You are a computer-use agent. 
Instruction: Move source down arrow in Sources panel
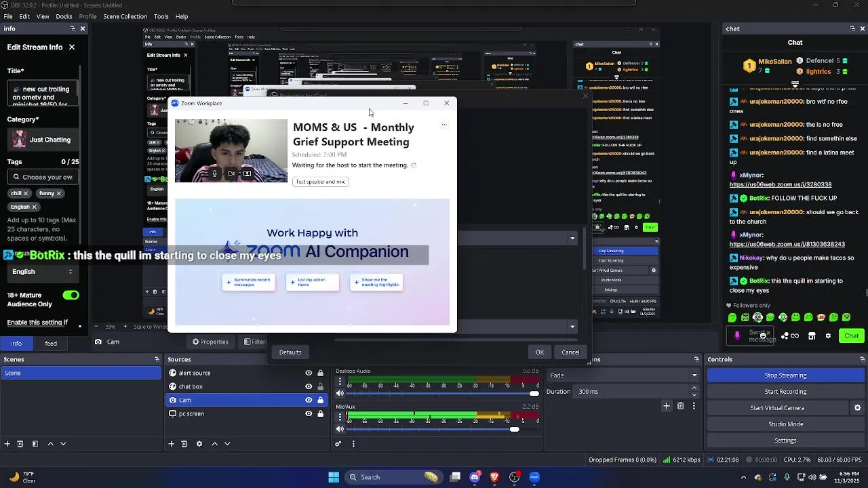227,444
